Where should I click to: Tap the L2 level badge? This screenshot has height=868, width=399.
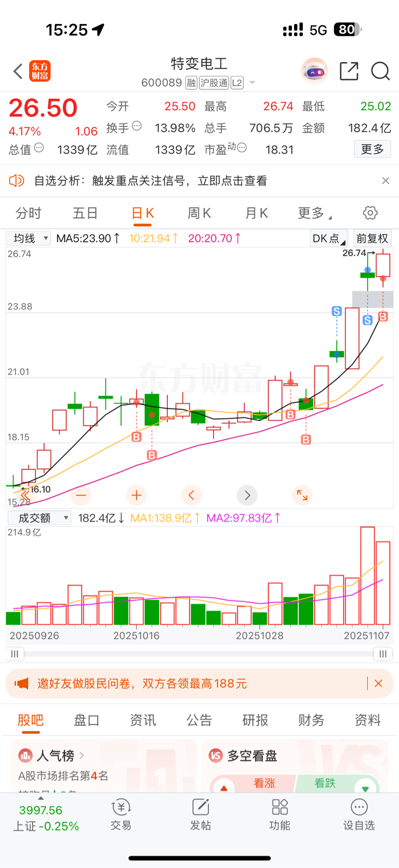(x=237, y=83)
